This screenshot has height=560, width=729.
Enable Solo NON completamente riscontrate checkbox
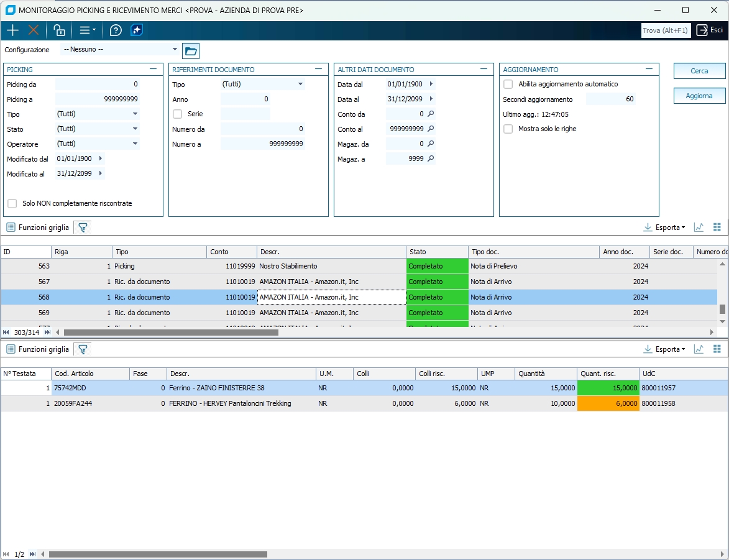(x=12, y=204)
